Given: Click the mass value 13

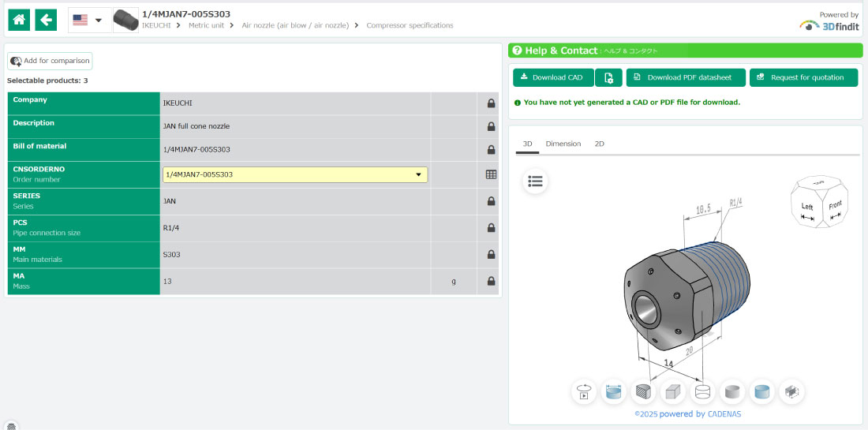Looking at the screenshot, I should (167, 281).
